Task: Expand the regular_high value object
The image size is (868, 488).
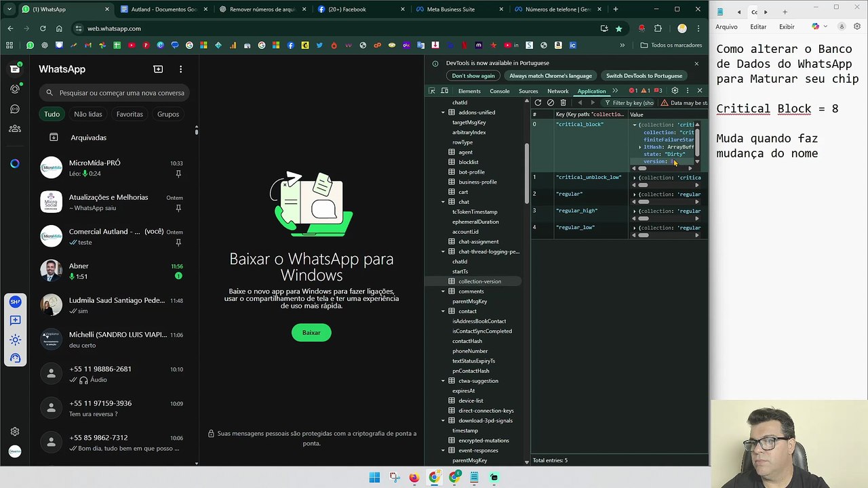Action: 635,211
